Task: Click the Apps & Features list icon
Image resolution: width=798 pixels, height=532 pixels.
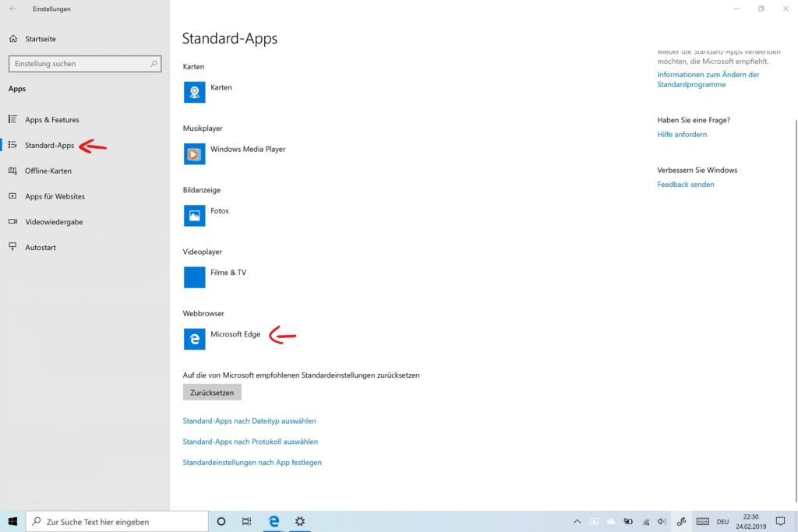Action: [12, 119]
